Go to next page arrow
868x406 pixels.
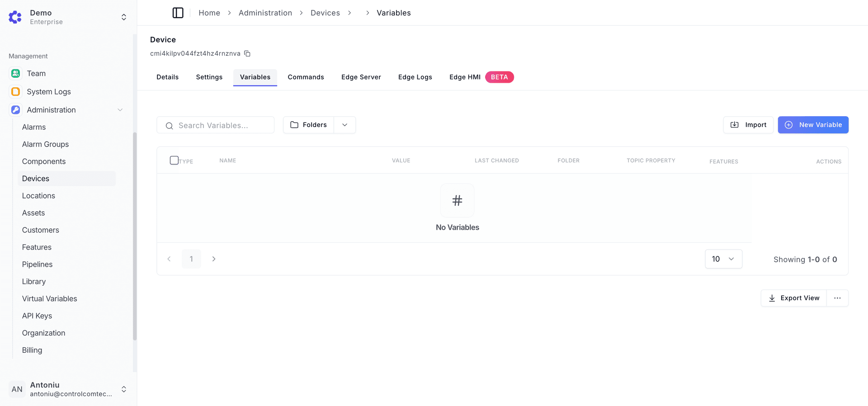click(214, 259)
